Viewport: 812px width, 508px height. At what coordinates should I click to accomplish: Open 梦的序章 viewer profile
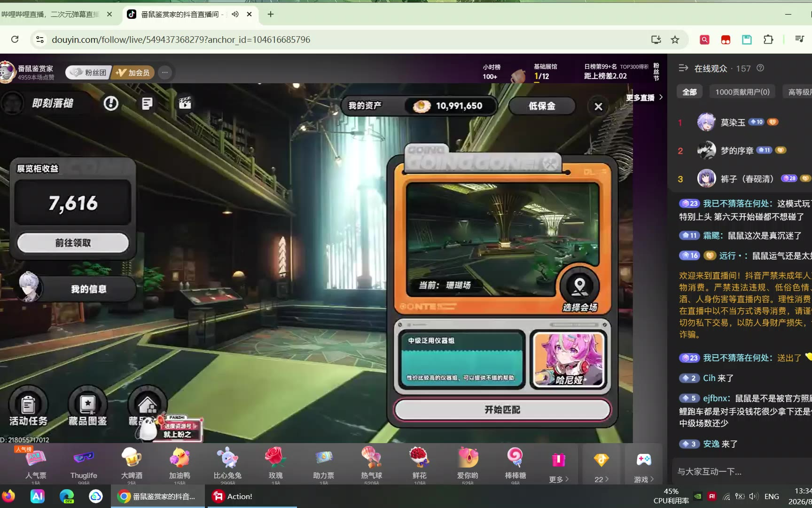737,151
